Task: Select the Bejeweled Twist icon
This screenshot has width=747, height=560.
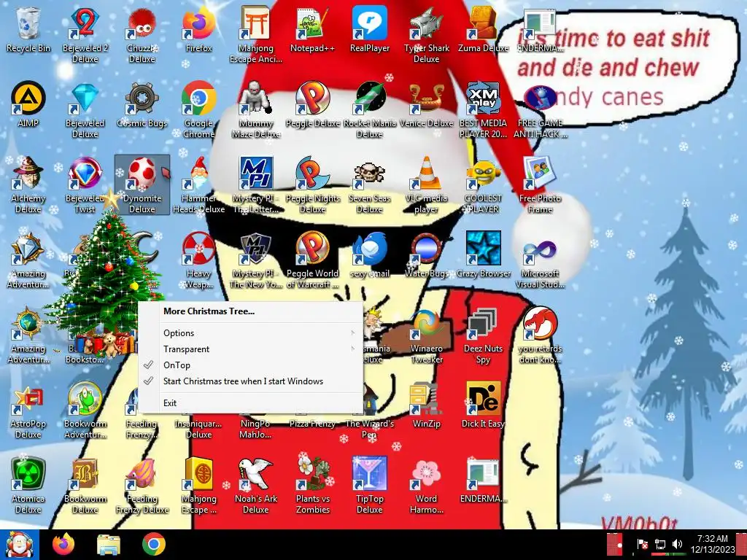Action: [85, 184]
